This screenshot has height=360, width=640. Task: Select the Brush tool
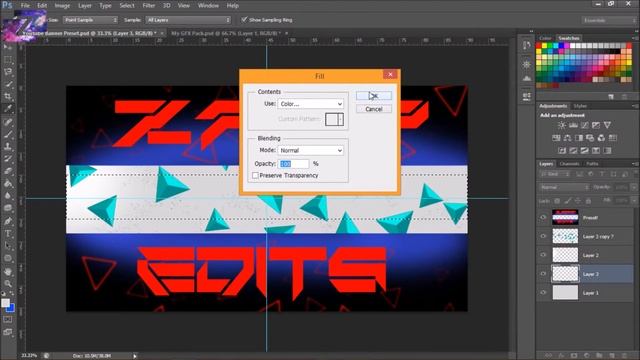pos(8,134)
